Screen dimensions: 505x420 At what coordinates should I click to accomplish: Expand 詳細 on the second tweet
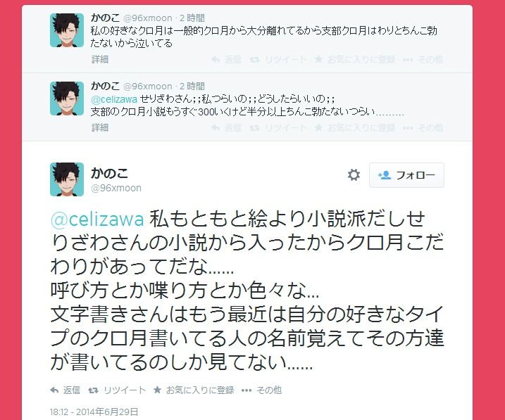coord(100,127)
